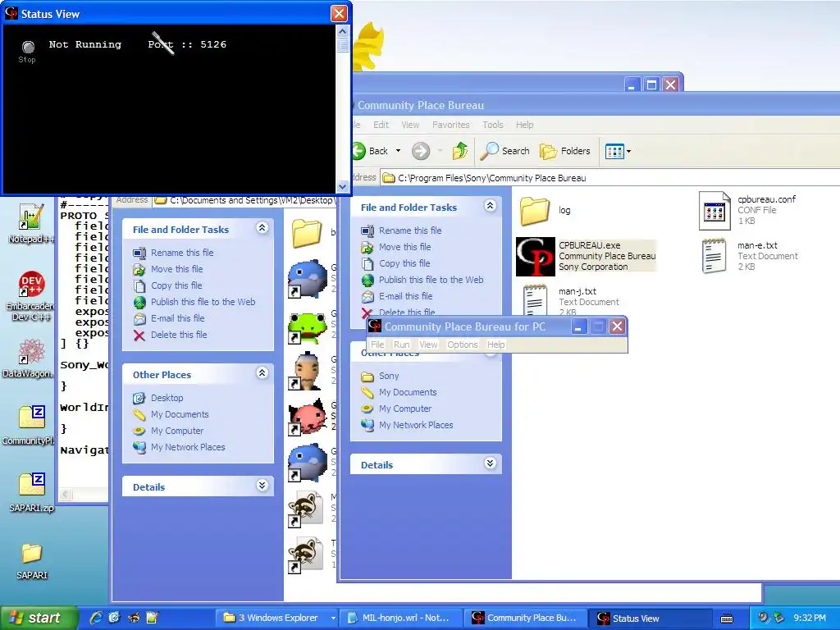
Task: Select the man-e.txt file icon
Action: point(714,256)
